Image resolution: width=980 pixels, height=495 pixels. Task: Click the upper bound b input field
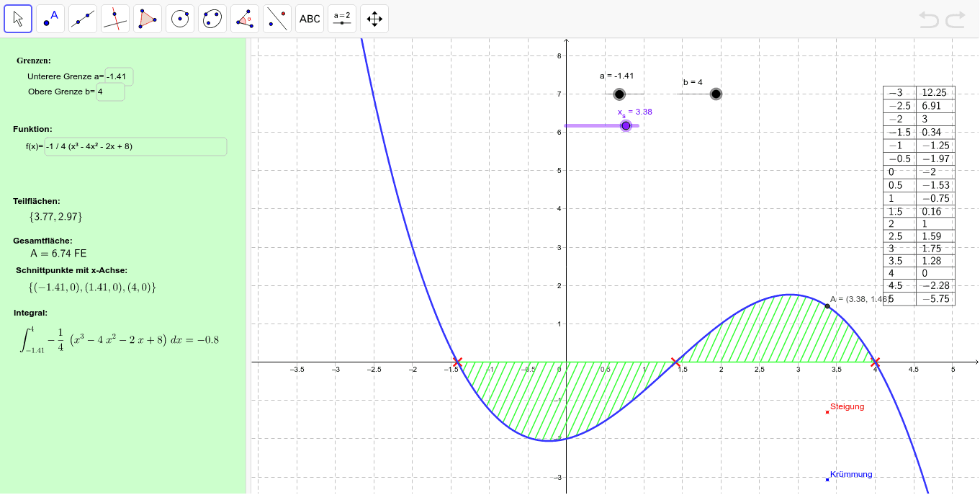click(110, 92)
